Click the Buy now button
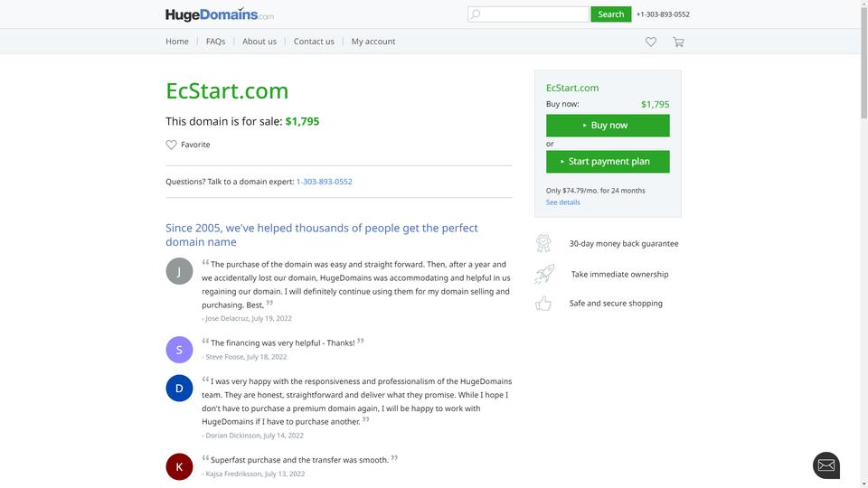Screen dimensions: 868x488 point(608,126)
